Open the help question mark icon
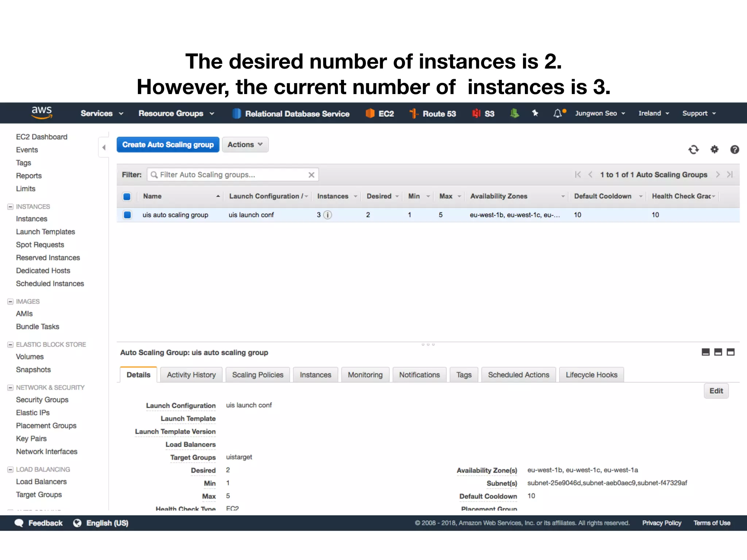The width and height of the screenshot is (747, 560). pyautogui.click(x=735, y=149)
